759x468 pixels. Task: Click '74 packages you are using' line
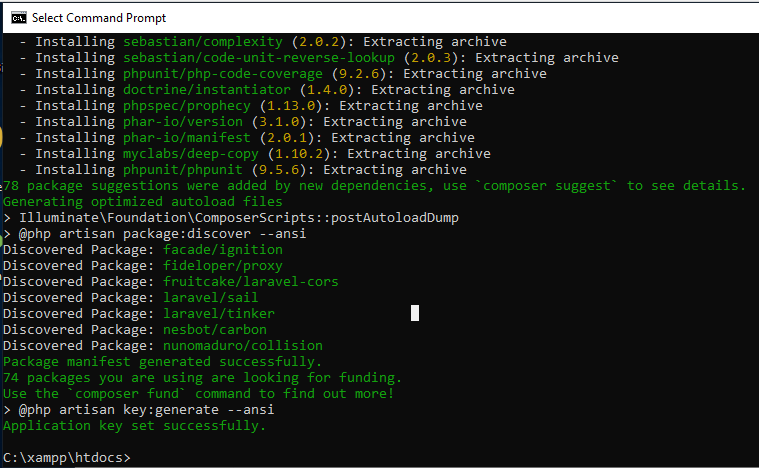point(202,377)
